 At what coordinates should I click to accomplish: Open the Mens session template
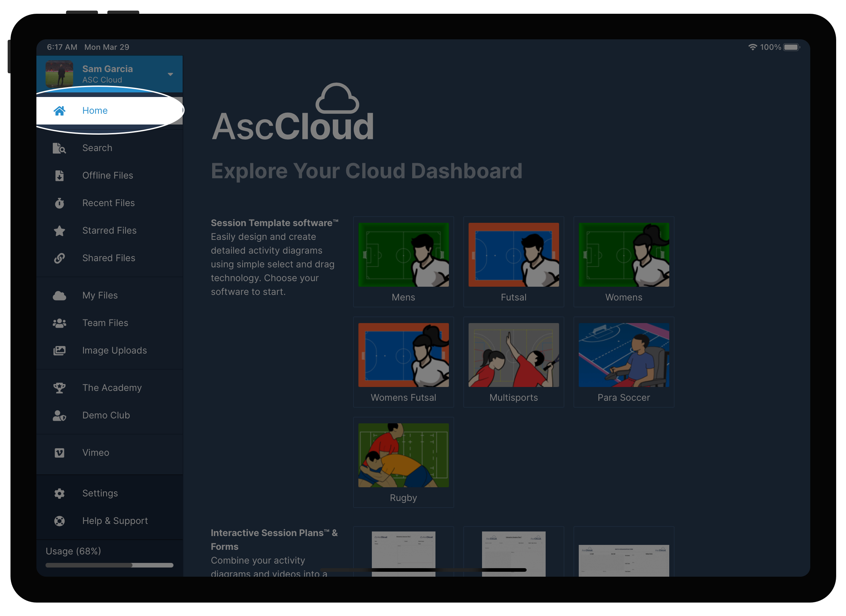pyautogui.click(x=403, y=262)
